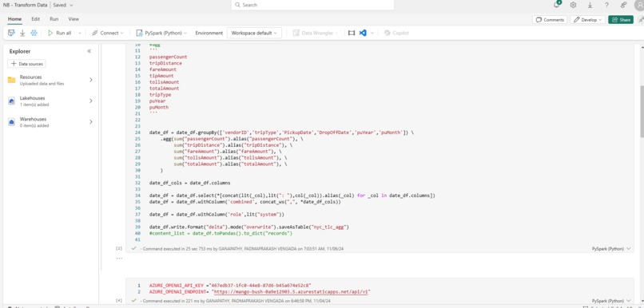This screenshot has width=644, height=308.
Task: Open in VS Code icon
Action: (x=363, y=33)
